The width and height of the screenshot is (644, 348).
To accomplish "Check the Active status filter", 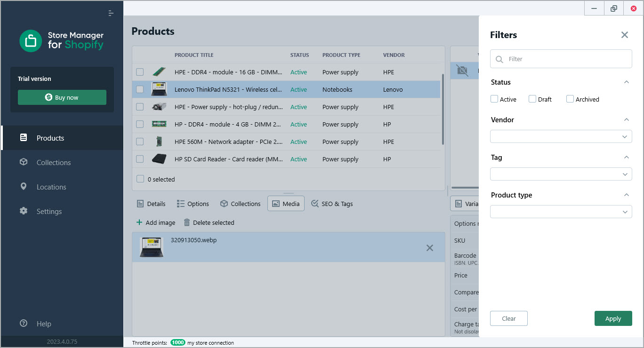I will pos(494,99).
